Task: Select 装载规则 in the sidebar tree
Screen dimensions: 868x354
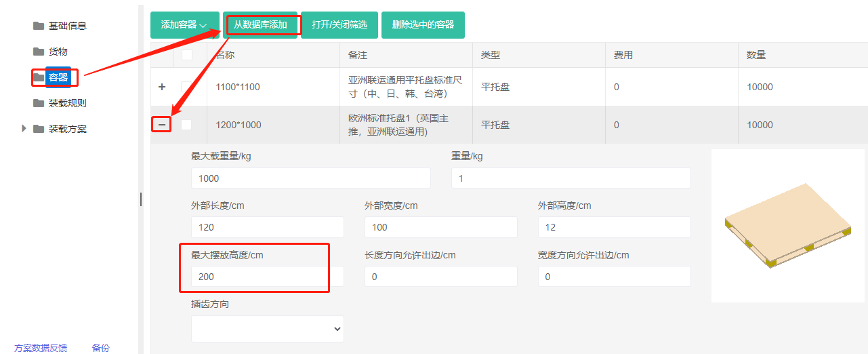Action: click(x=67, y=103)
